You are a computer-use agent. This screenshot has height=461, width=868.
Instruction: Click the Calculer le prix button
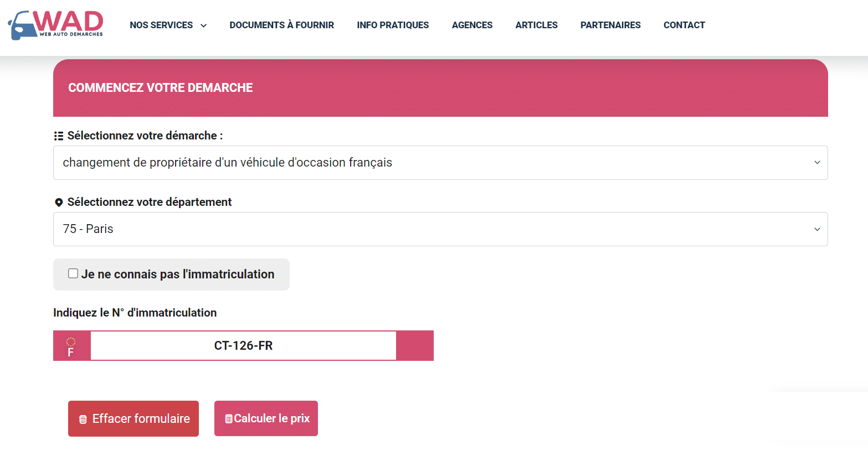click(x=266, y=418)
